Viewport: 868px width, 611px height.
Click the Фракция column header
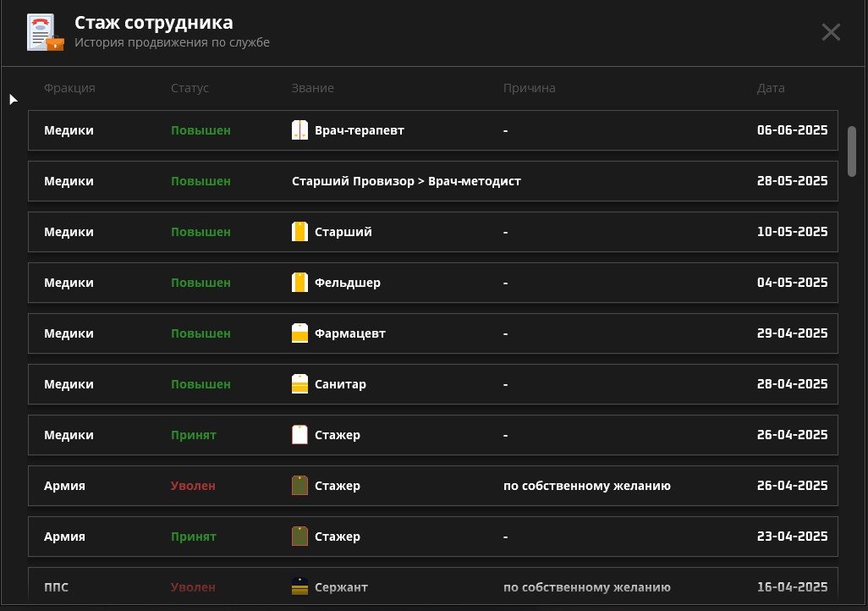pos(69,88)
